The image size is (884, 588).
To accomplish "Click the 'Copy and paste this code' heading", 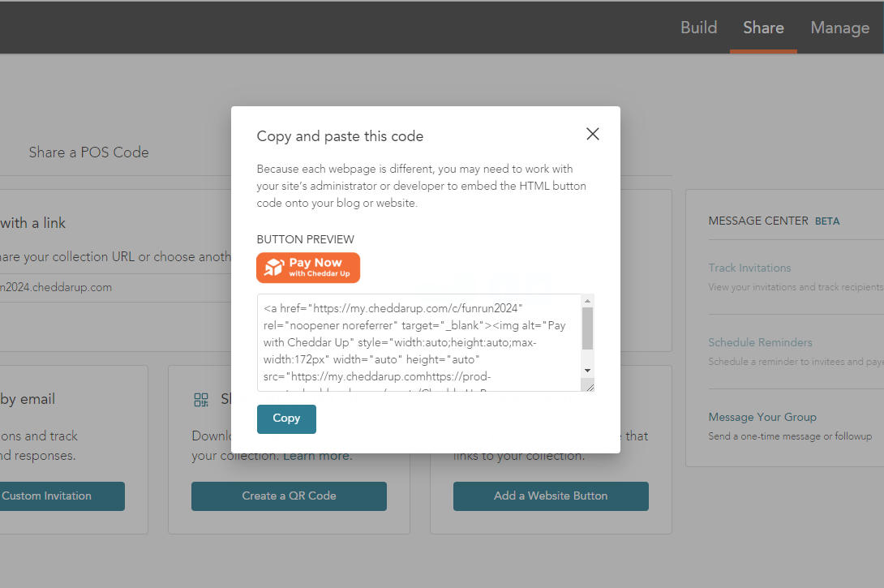I will click(340, 136).
